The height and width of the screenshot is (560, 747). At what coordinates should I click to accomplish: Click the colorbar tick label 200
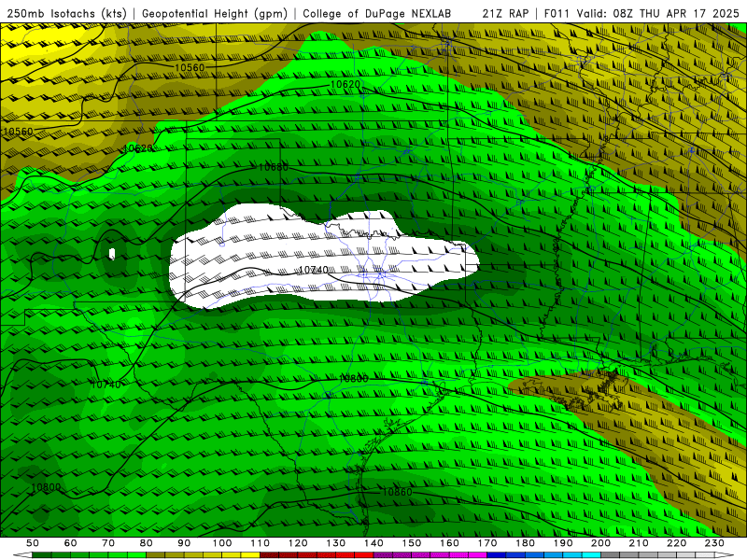(600, 543)
